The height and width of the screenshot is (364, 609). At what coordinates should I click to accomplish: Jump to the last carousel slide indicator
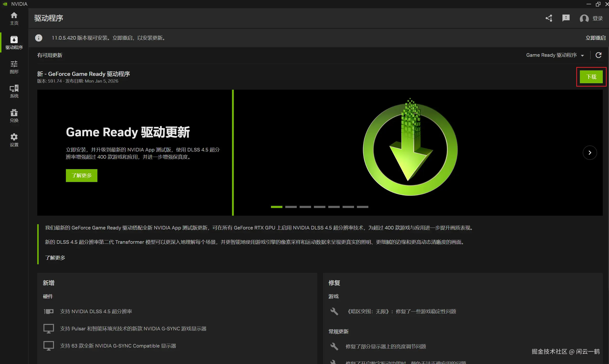(x=363, y=207)
